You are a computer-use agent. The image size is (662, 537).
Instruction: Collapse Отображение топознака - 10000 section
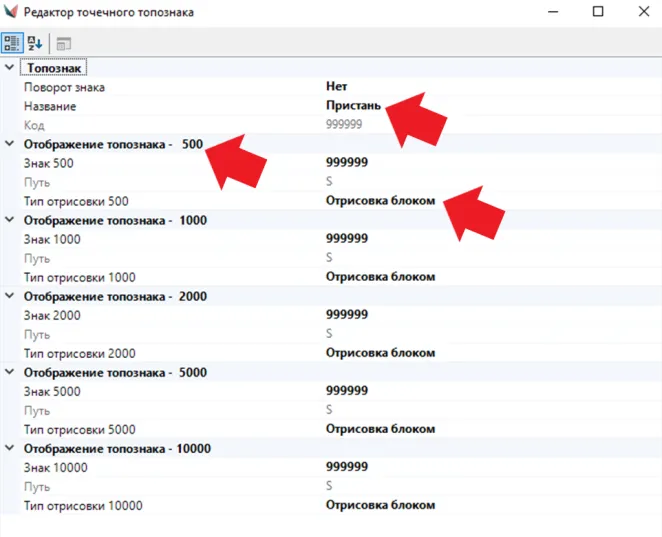pos(10,449)
